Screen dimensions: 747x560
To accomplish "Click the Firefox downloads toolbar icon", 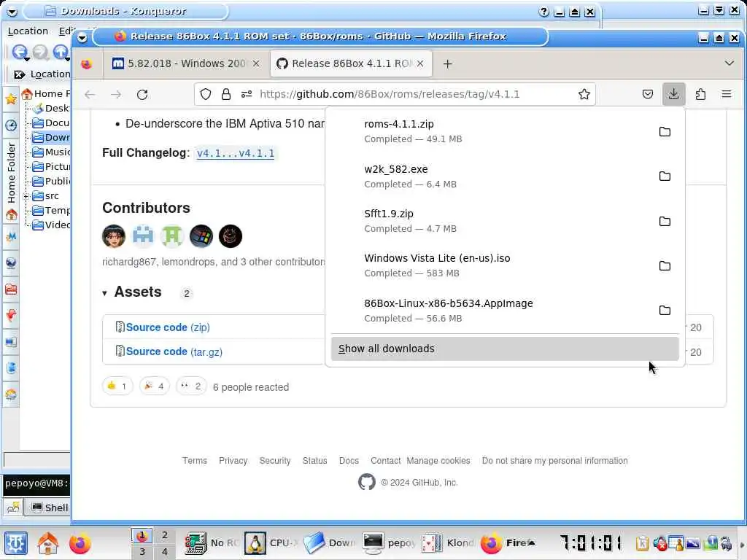I will point(673,94).
